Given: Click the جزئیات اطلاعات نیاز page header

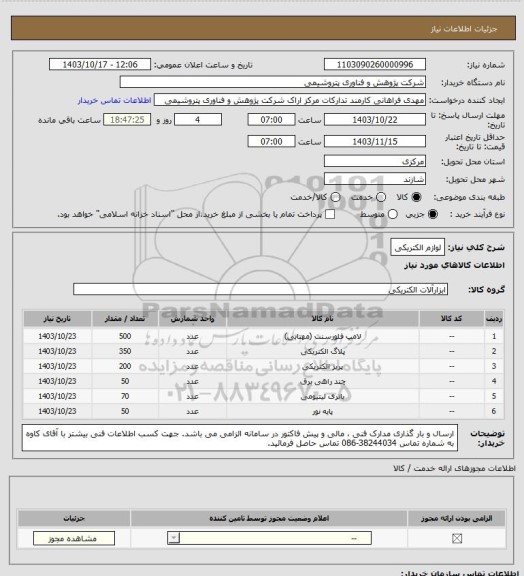Looking at the screenshot, I should tap(464, 29).
